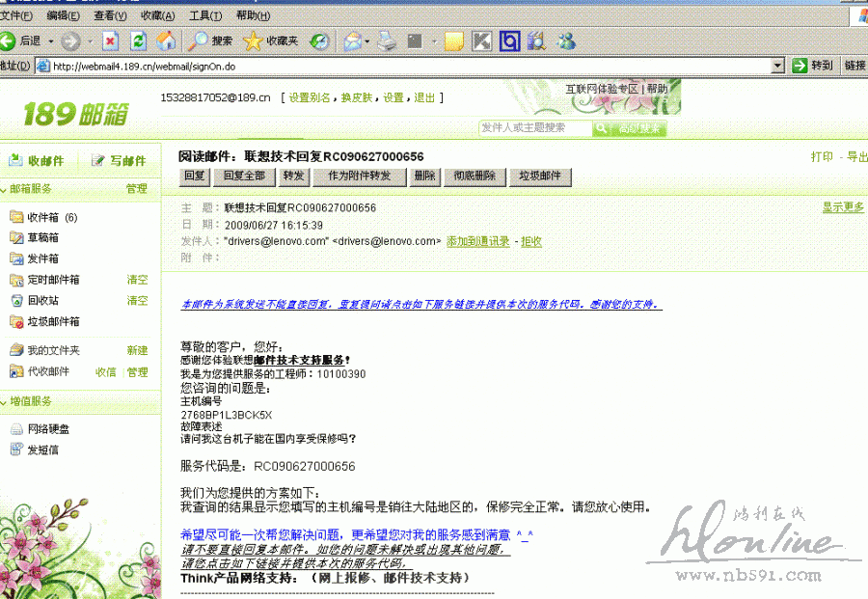This screenshot has height=599, width=868.
Task: Click 显示更多 to show more headers
Action: (842, 207)
